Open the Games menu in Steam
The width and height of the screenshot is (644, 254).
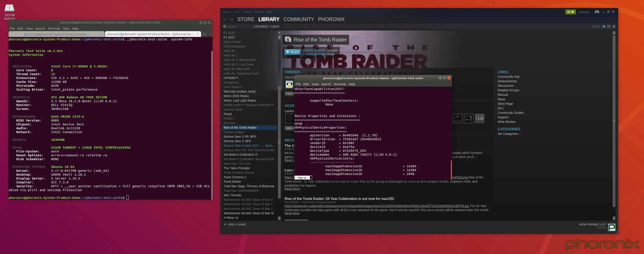coord(259,12)
